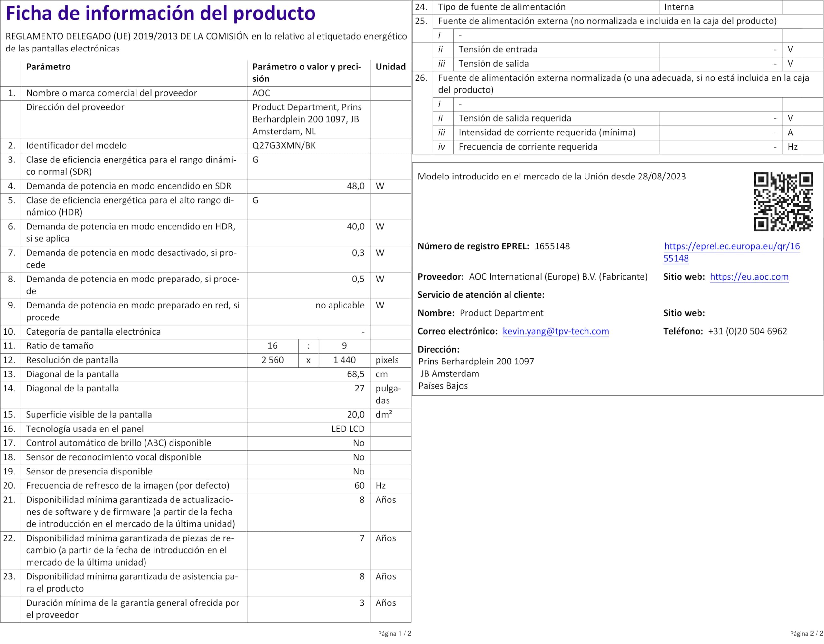Image resolution: width=824 pixels, height=644 pixels.
Task: Click the 'Ficha de información del producto' title
Action: click(160, 13)
